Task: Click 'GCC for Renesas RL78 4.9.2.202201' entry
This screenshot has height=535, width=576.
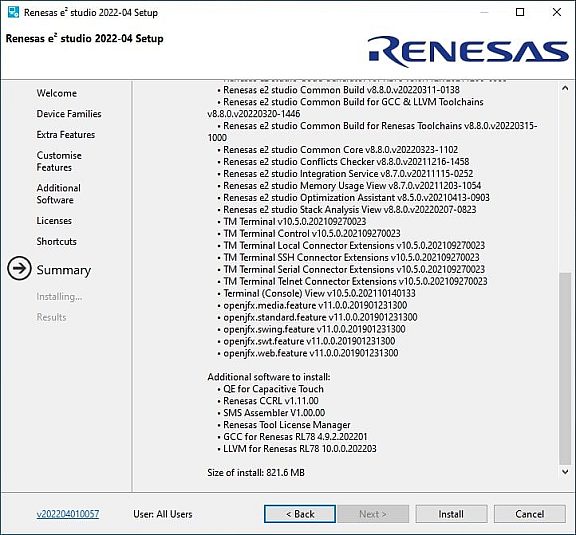Action: pos(295,437)
